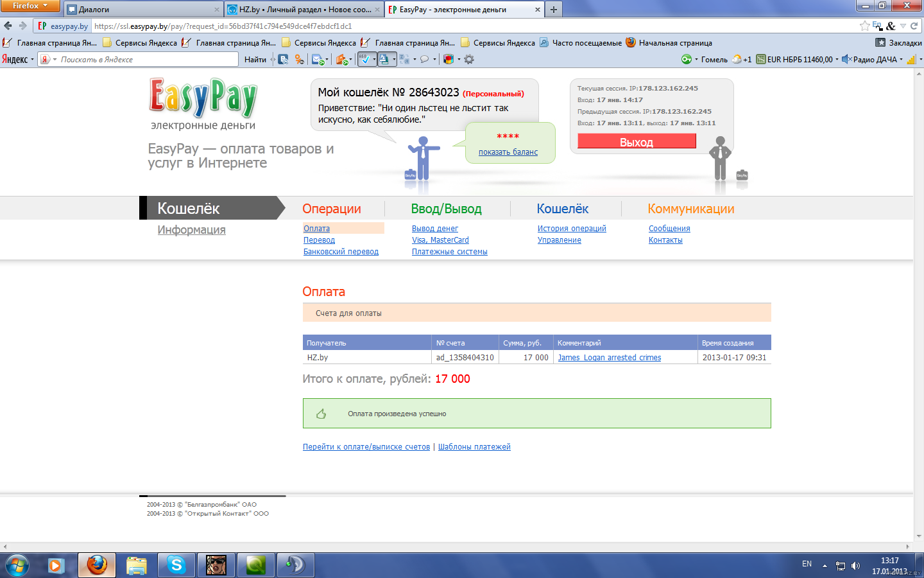This screenshot has width=924, height=578.
Task: Show hidden system tray icons
Action: [825, 566]
